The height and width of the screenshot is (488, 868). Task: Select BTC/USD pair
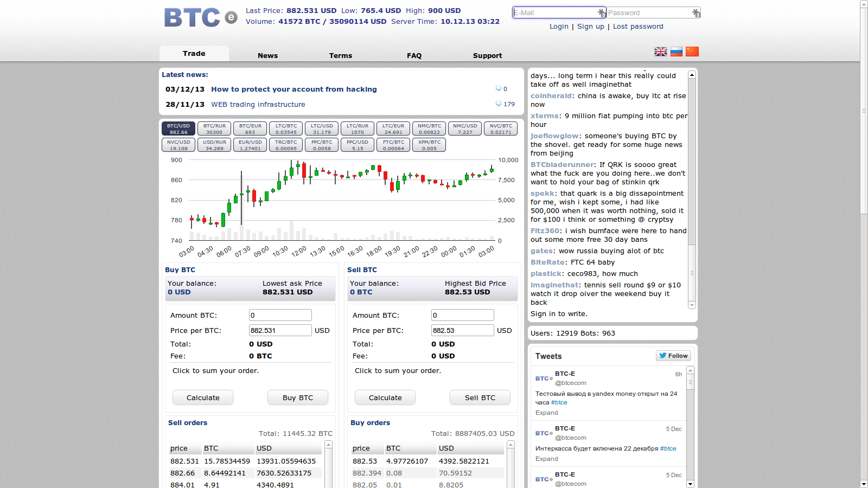click(x=178, y=129)
